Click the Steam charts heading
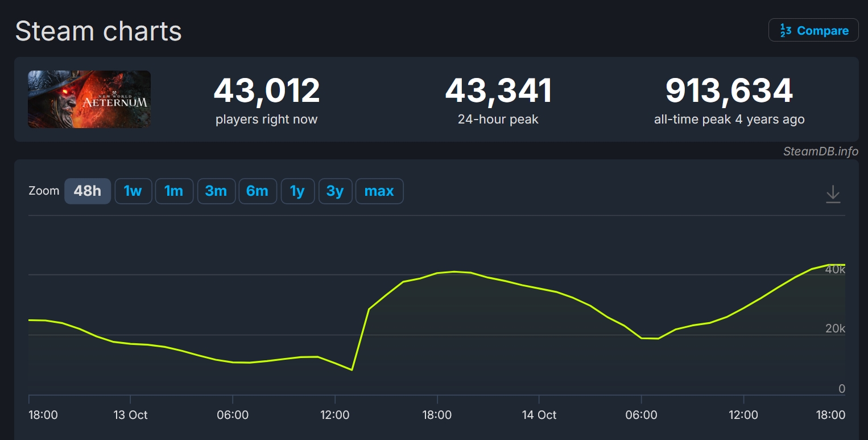This screenshot has height=440, width=868. (98, 31)
